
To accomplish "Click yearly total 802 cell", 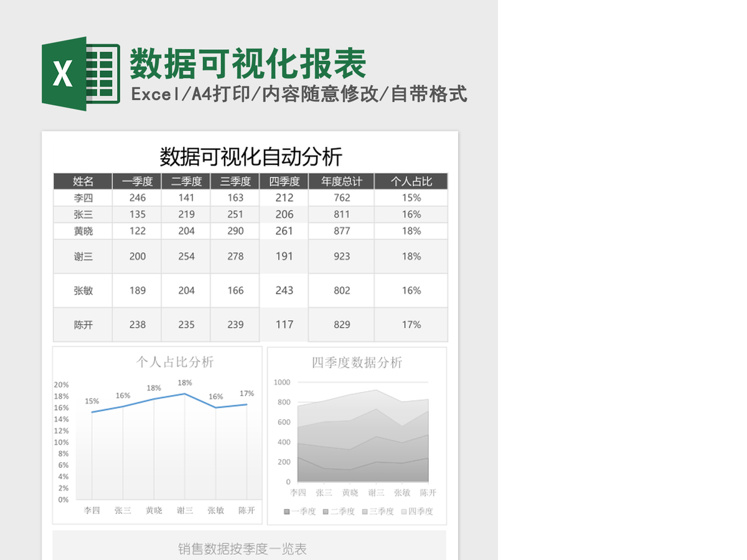I will 342,291.
